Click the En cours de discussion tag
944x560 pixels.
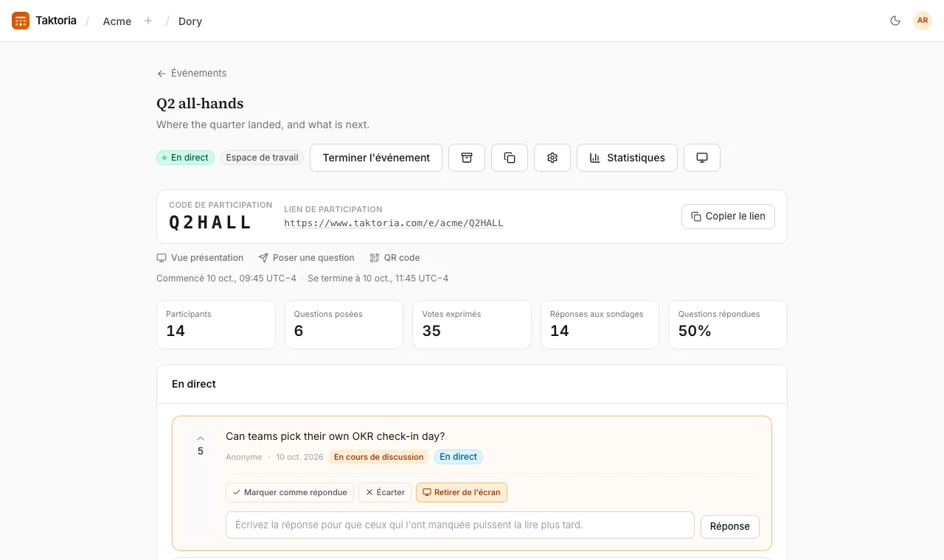pos(379,457)
